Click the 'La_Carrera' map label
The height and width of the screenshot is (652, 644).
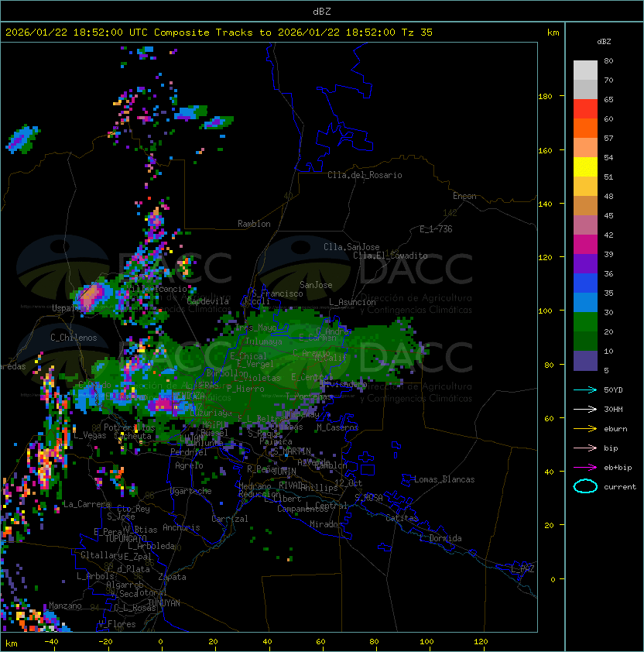coord(87,504)
